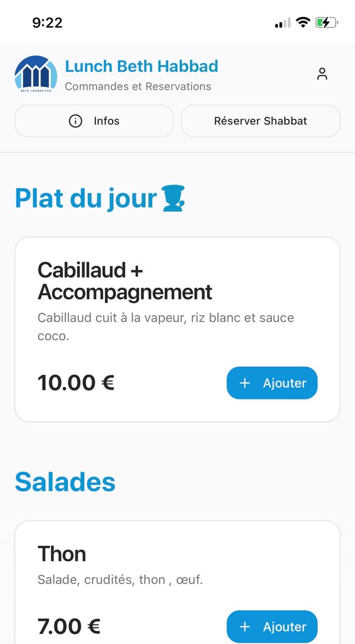Click the 10.00 € price
Viewport: 355px width, 644px height.
[x=76, y=382]
